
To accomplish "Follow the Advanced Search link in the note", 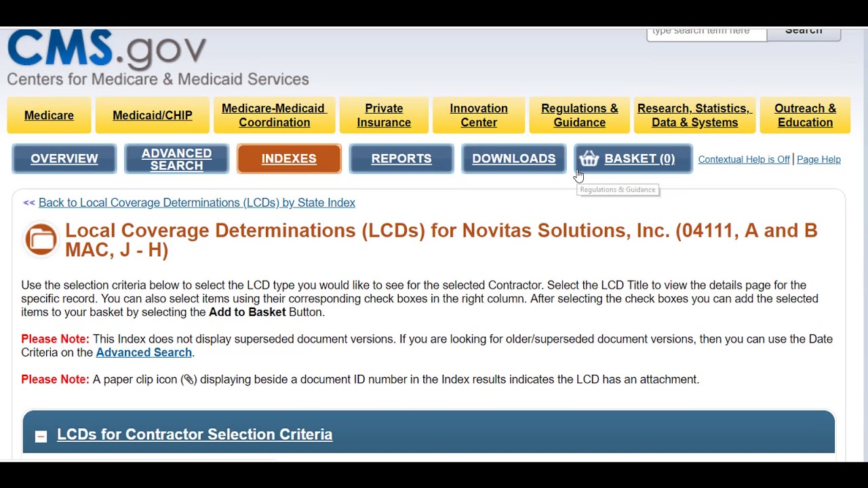I will click(144, 352).
